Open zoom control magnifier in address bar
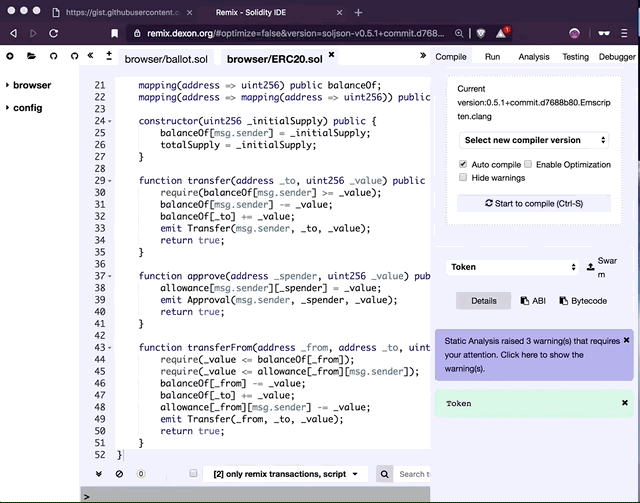Viewport: 640px width, 503px height. [x=459, y=33]
